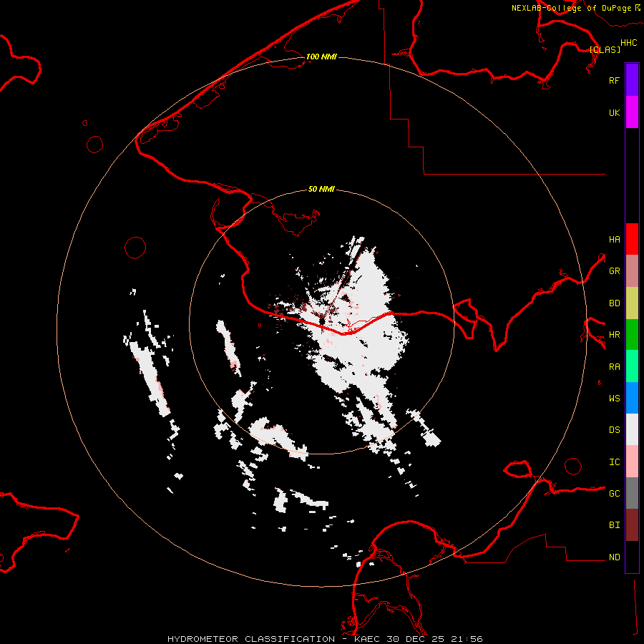Click the HA legend label

click(614, 239)
